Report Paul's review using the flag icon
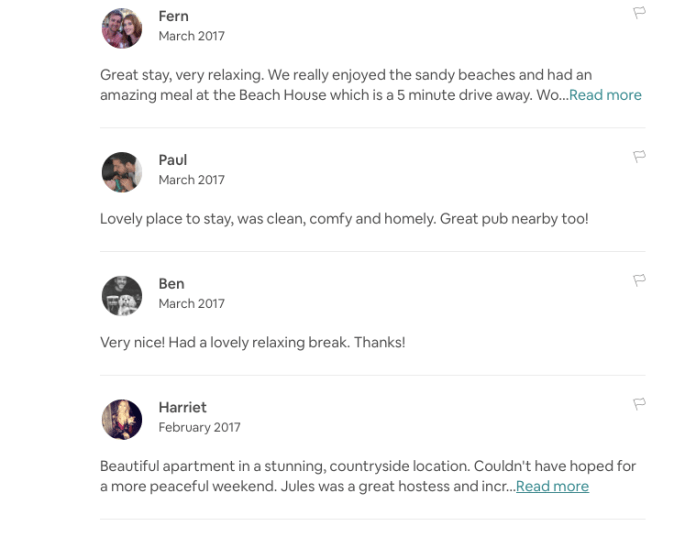The height and width of the screenshot is (537, 685). tap(639, 156)
